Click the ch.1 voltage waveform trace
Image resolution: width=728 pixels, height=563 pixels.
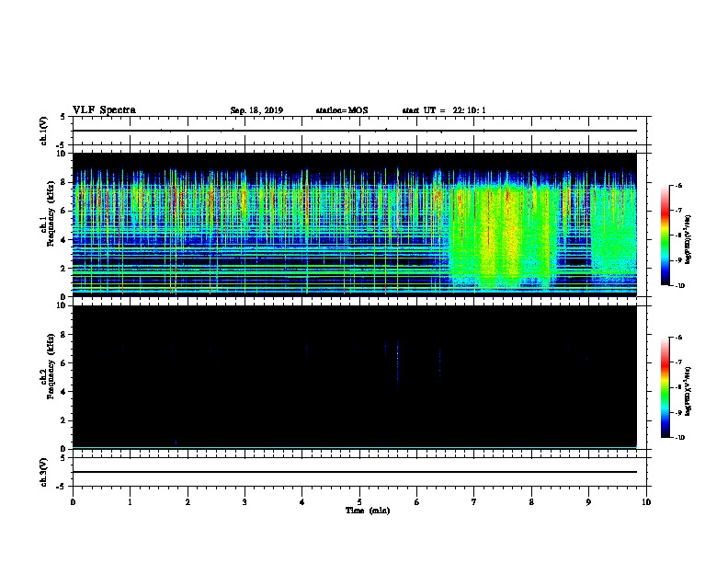354,131
